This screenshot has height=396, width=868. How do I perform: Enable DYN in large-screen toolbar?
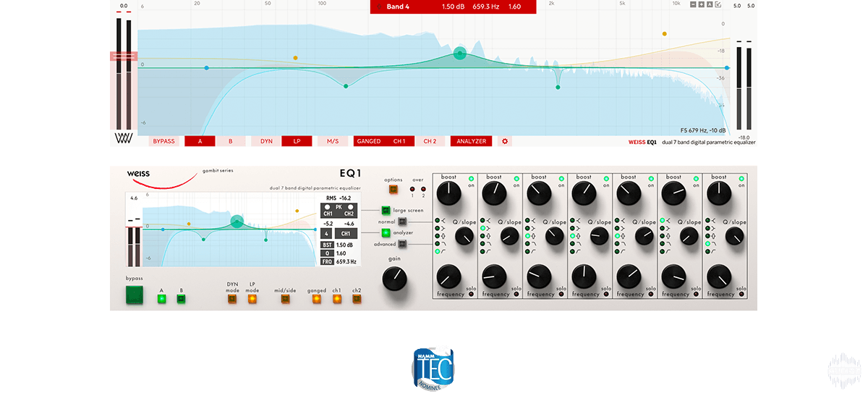(267, 141)
